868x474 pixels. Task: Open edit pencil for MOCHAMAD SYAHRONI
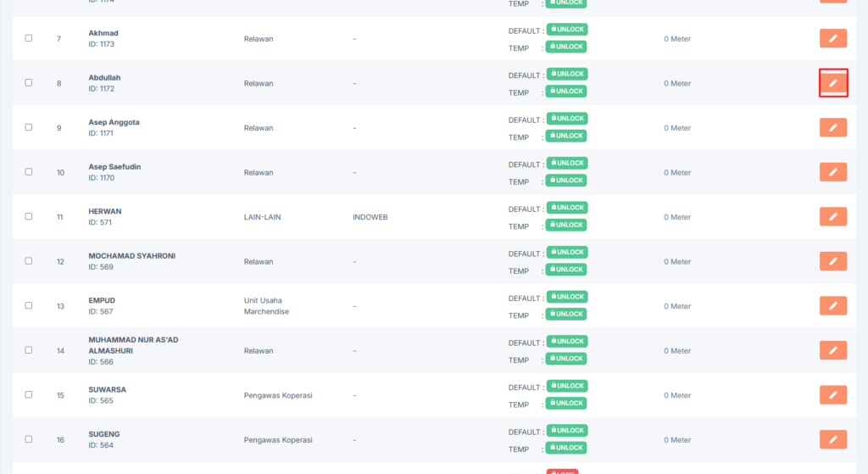point(832,261)
